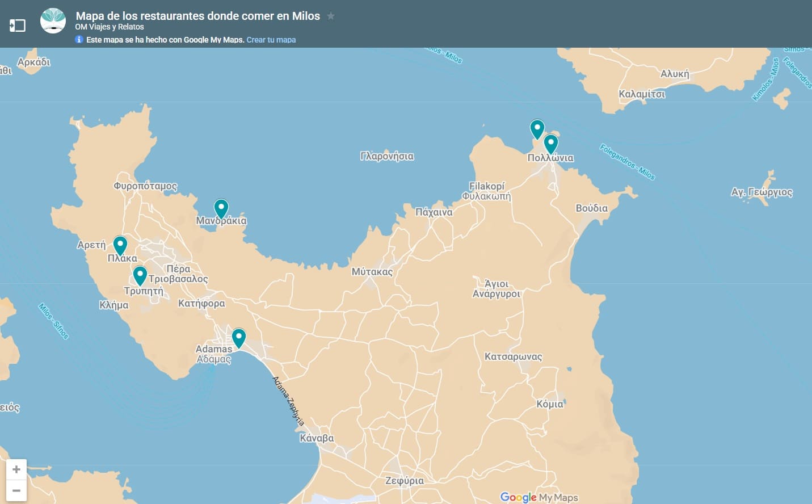The width and height of the screenshot is (812, 504).
Task: Click the Κόμια place label
Action: pos(550,404)
